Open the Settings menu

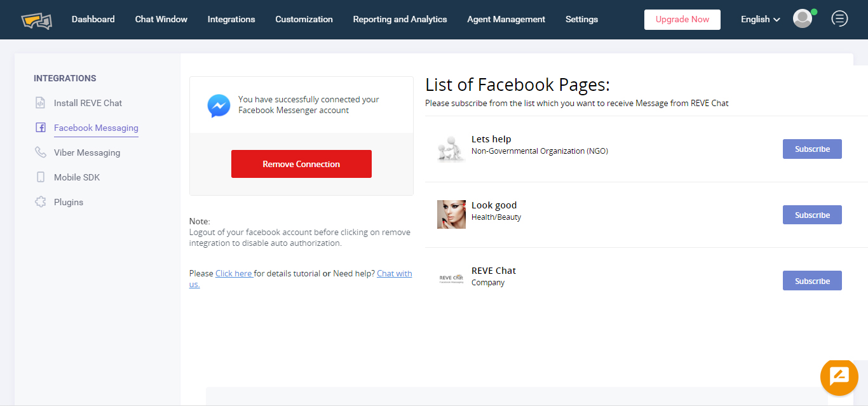point(581,19)
